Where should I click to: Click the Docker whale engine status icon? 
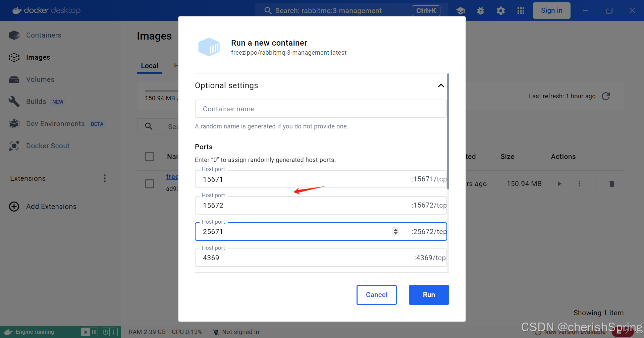[8, 332]
